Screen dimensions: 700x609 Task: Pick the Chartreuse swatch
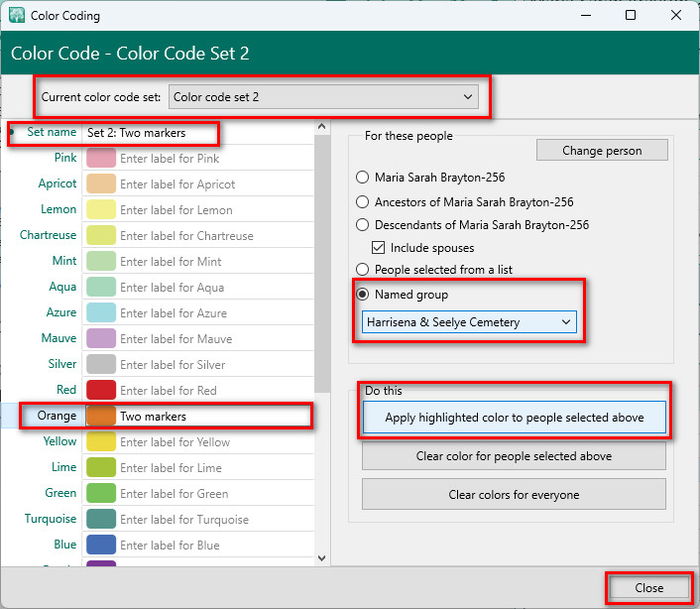(101, 236)
